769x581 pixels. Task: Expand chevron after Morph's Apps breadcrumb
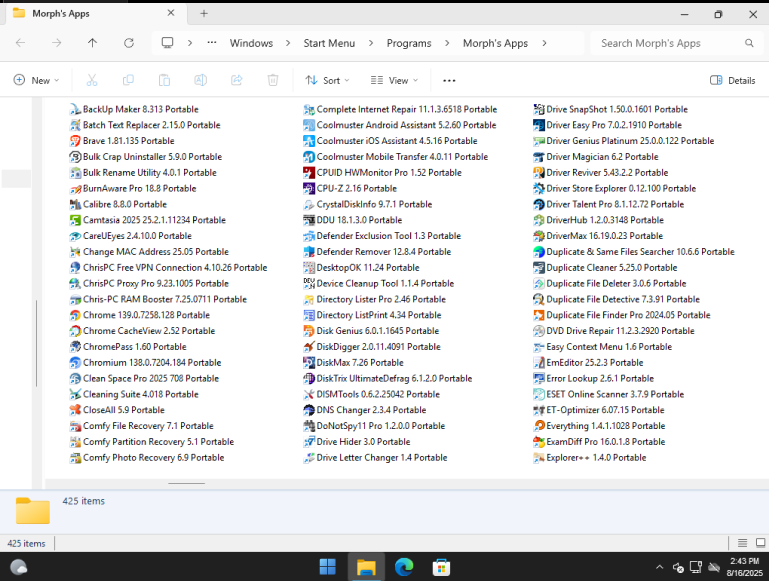544,43
